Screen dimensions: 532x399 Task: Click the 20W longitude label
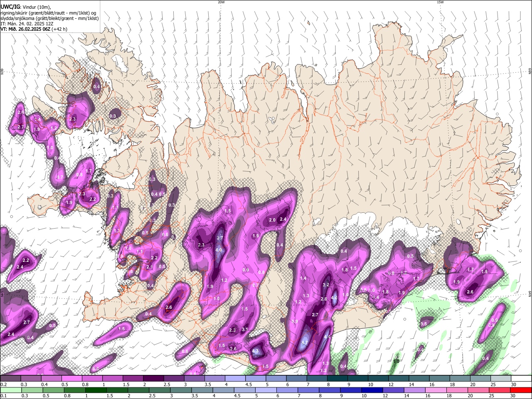pos(221,2)
